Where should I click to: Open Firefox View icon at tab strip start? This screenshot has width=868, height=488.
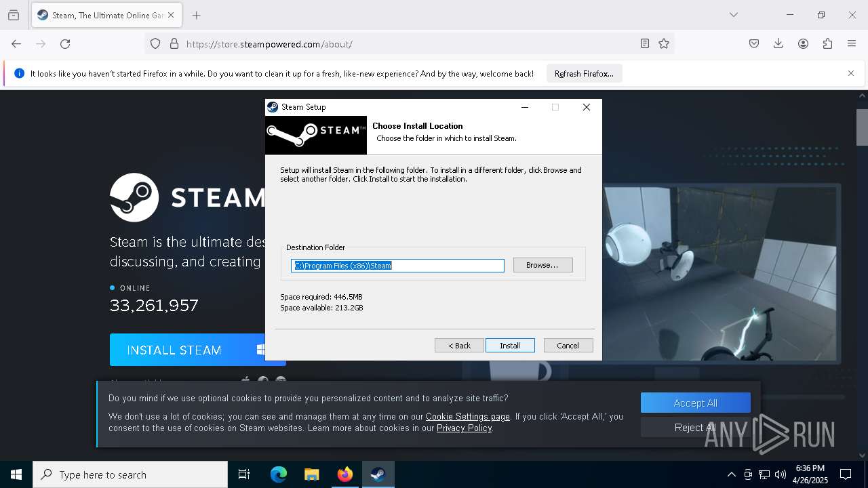click(14, 15)
